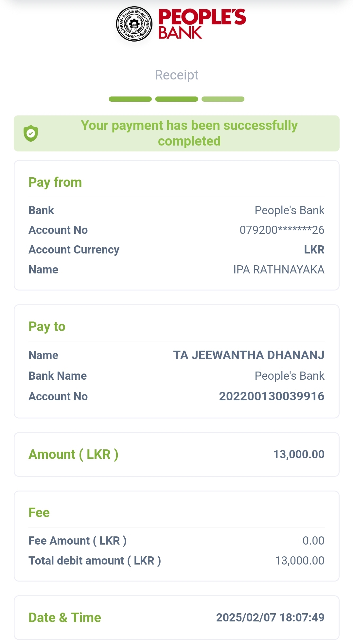353x644 pixels.
Task: Click recipient account number 202200130039916
Action: 272,396
